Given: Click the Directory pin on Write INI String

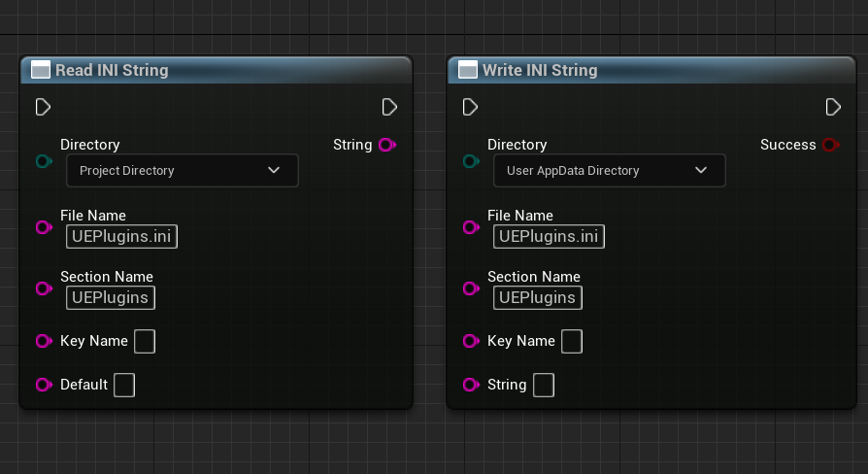Looking at the screenshot, I should click(471, 161).
